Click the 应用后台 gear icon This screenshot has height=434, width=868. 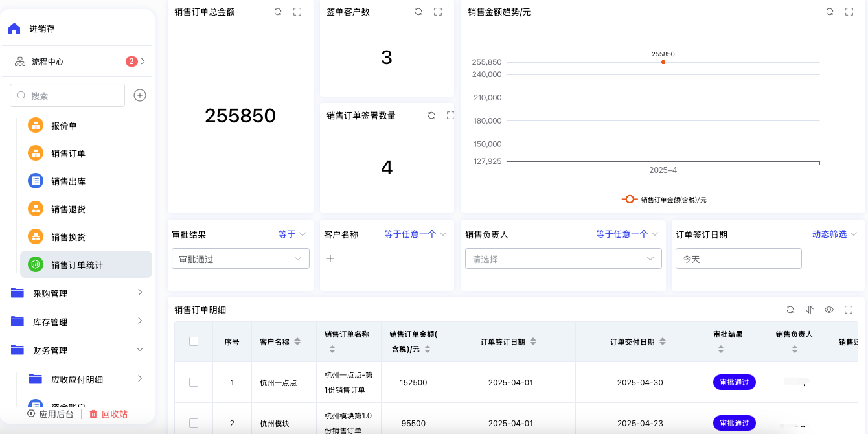click(31, 413)
